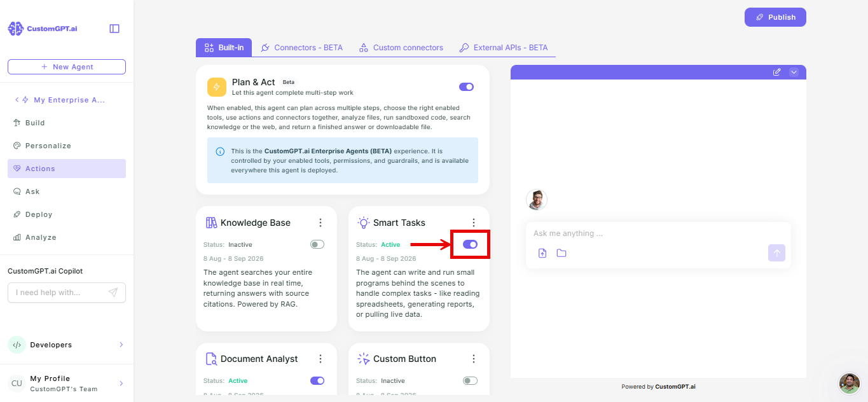Click the My Profile label

(x=50, y=378)
